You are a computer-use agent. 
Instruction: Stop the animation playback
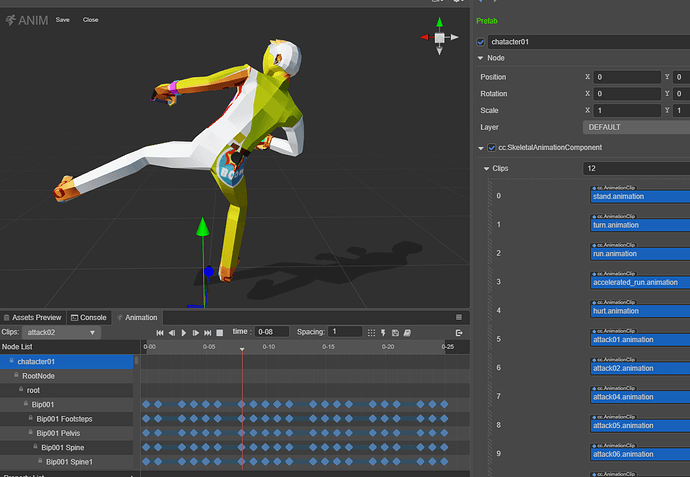(x=219, y=332)
